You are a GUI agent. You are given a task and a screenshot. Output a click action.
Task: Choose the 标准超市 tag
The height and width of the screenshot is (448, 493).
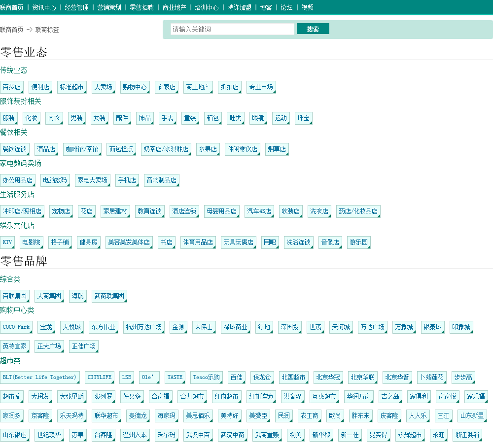72,87
